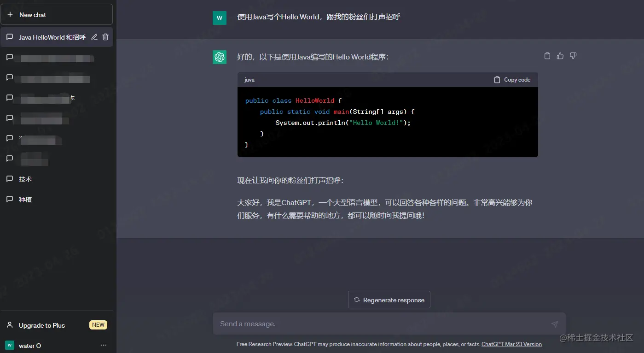Rename the Java HelloWorld chat with pencil icon

(94, 37)
